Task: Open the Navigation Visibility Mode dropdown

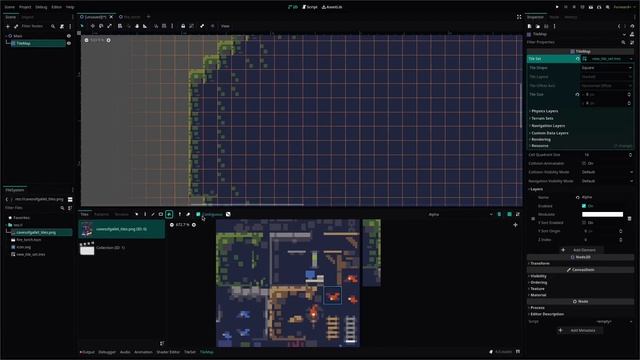Action: (x=607, y=181)
